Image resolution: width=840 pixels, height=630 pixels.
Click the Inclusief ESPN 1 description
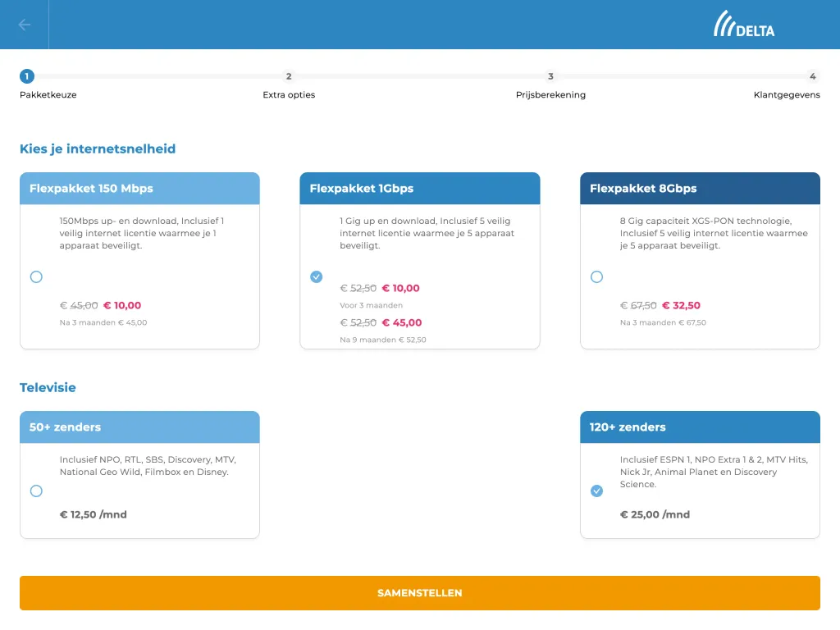714,472
